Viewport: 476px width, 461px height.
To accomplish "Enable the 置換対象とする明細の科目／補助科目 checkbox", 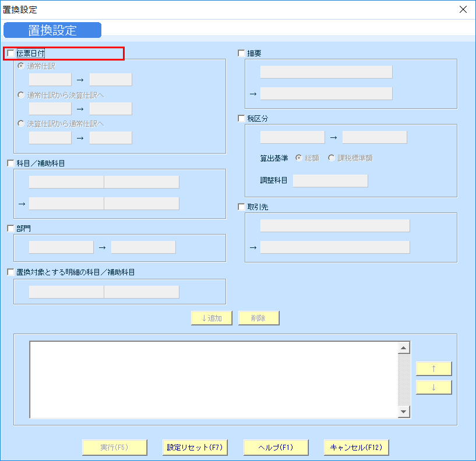I will click(x=10, y=271).
